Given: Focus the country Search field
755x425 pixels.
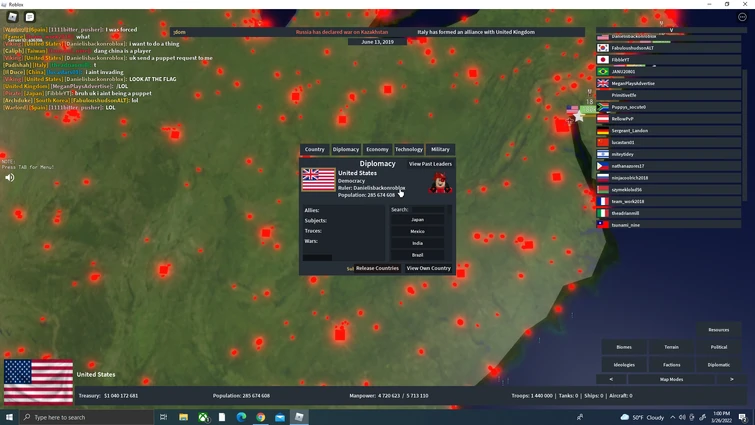Looking at the screenshot, I should [x=428, y=209].
